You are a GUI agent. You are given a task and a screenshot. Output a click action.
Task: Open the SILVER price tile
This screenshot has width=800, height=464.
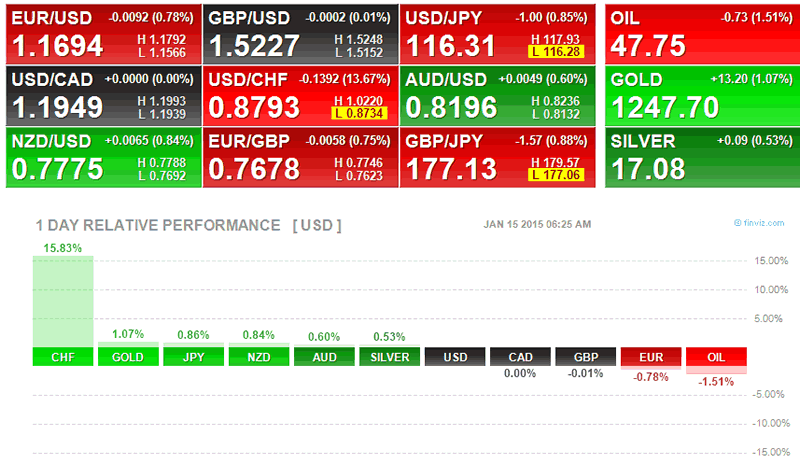pos(700,157)
